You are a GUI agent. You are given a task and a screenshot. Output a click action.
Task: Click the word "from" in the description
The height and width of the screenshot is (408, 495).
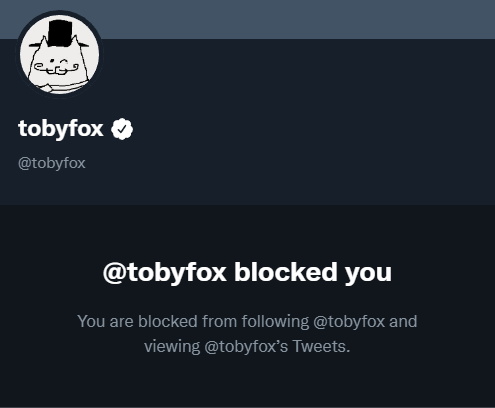click(220, 322)
